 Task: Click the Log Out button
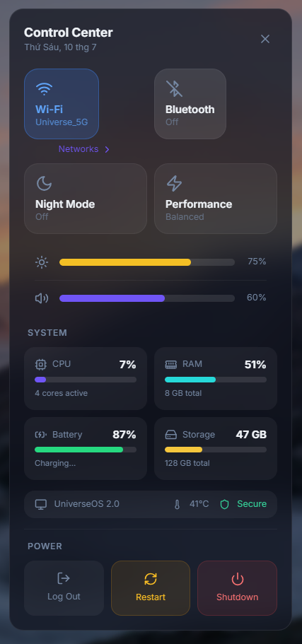click(64, 588)
